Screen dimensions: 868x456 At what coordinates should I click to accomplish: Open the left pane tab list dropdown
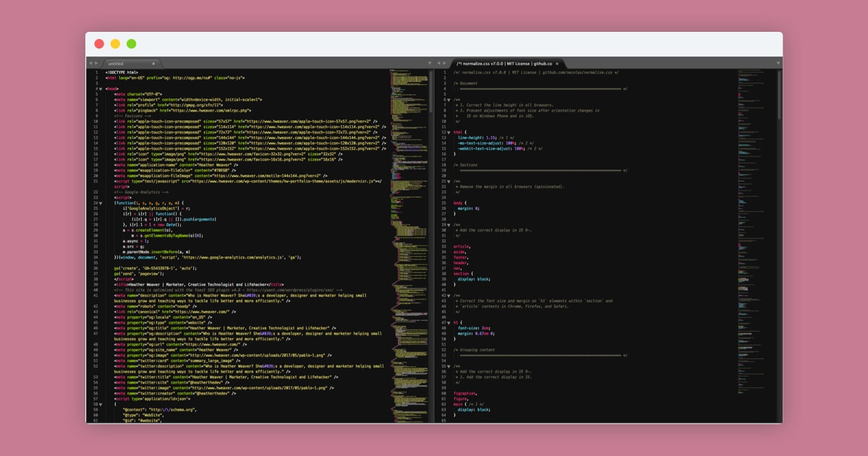(430, 64)
